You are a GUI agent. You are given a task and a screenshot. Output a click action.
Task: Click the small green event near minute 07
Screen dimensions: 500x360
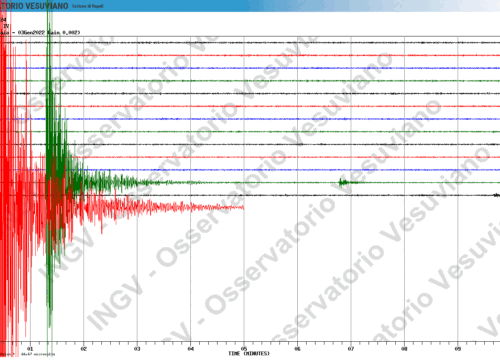coord(344,182)
